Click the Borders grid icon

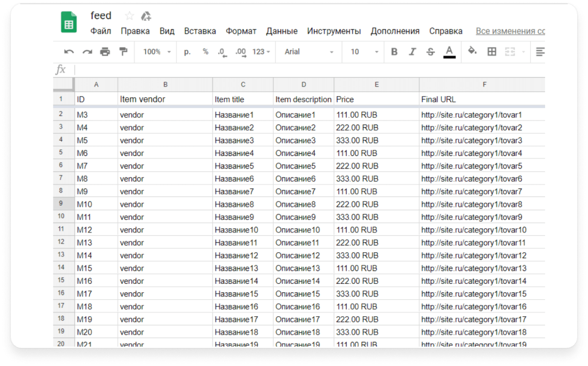(492, 52)
